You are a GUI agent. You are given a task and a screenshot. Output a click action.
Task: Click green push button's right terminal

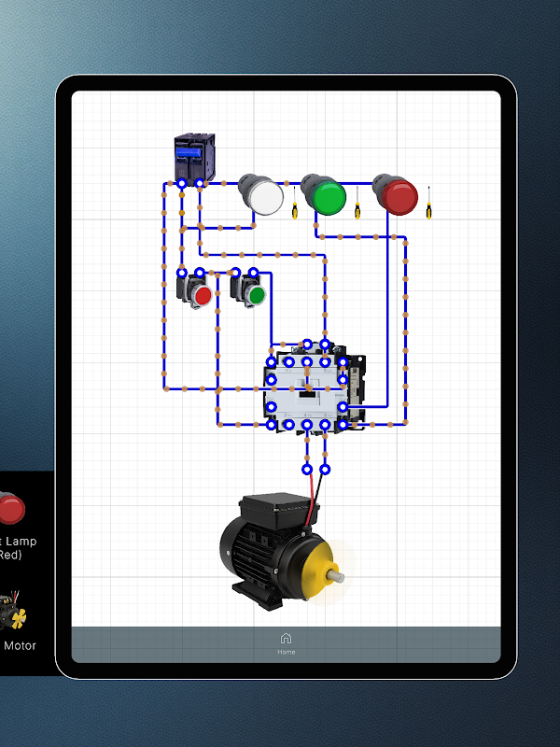(x=253, y=273)
